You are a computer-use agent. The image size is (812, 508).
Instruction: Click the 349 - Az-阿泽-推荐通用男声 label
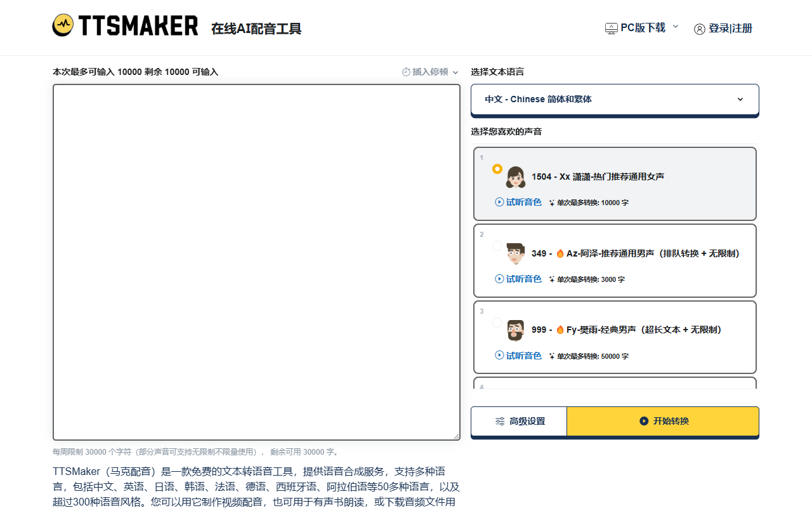coord(636,253)
